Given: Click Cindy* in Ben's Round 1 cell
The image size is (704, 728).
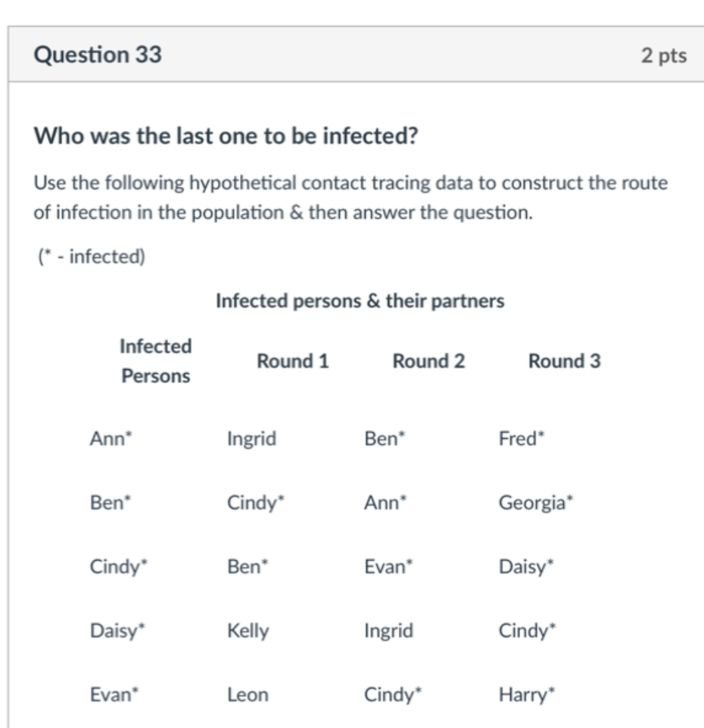Looking at the screenshot, I should (x=255, y=503).
